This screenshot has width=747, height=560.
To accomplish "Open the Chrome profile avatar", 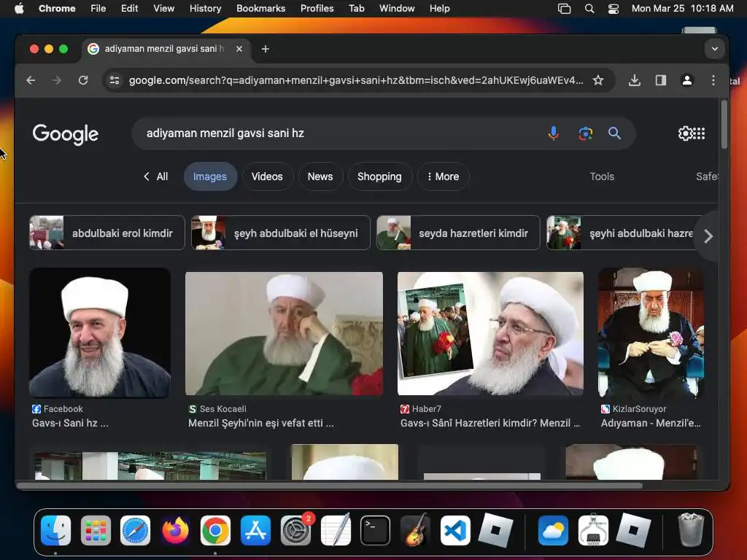I will point(687,80).
